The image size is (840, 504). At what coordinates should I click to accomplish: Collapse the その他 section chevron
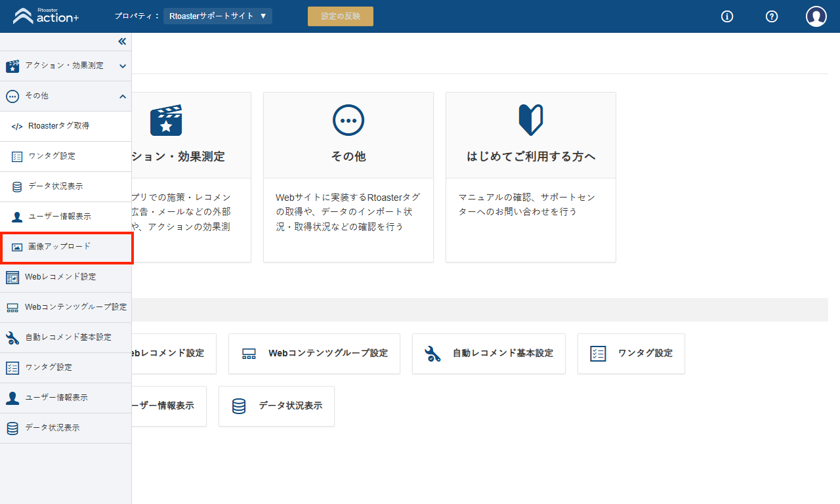[123, 96]
